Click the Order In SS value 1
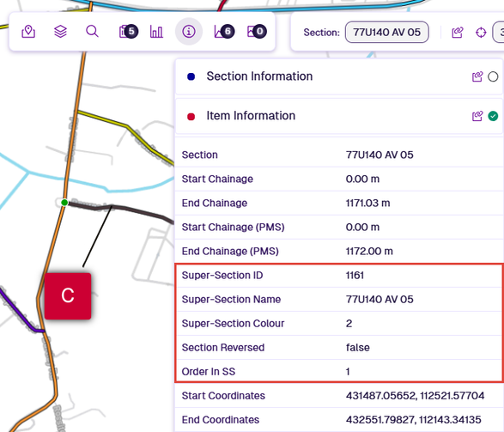Image resolution: width=504 pixels, height=432 pixels. click(x=348, y=372)
